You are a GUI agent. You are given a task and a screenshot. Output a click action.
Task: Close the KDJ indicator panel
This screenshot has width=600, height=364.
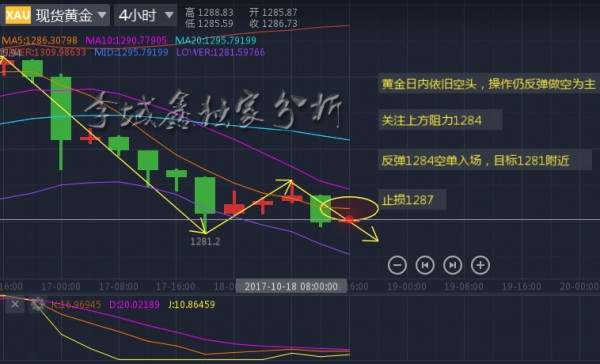click(x=15, y=305)
